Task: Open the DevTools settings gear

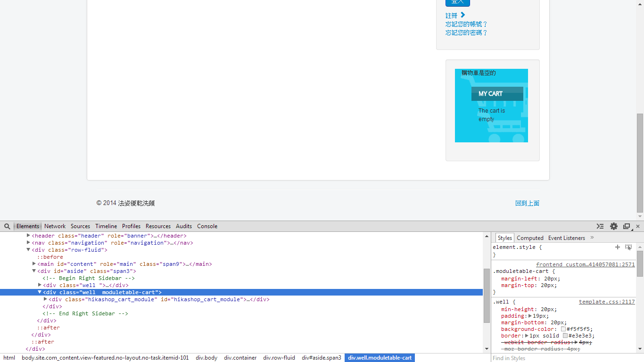Action: pyautogui.click(x=613, y=226)
